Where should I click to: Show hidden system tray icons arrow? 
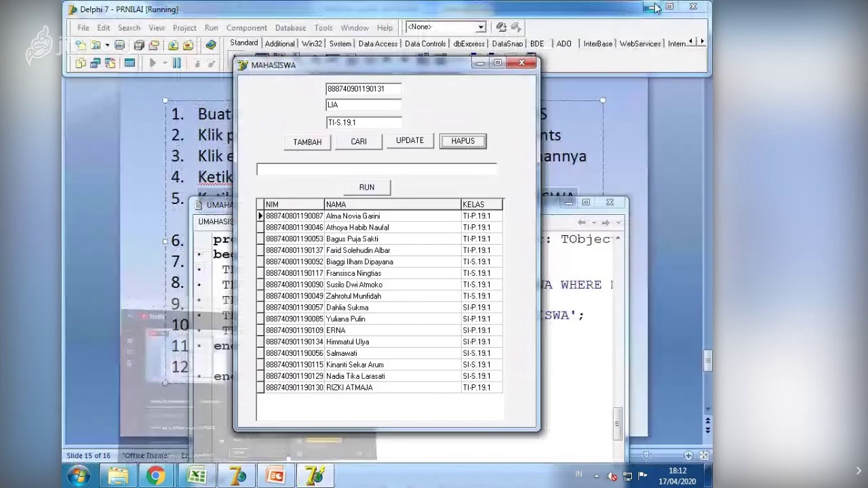tap(596, 476)
